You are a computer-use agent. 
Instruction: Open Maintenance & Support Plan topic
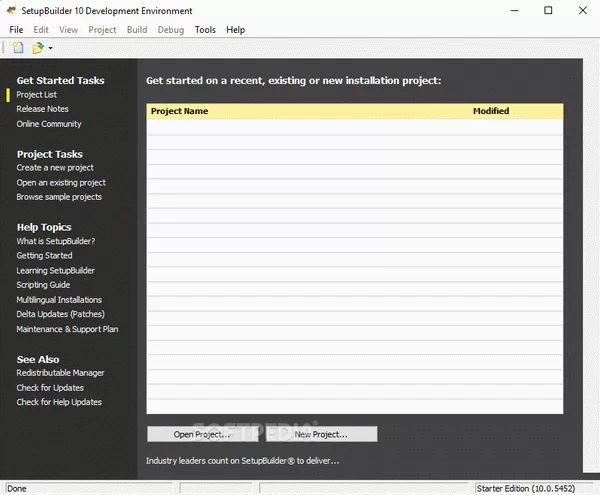tap(67, 329)
